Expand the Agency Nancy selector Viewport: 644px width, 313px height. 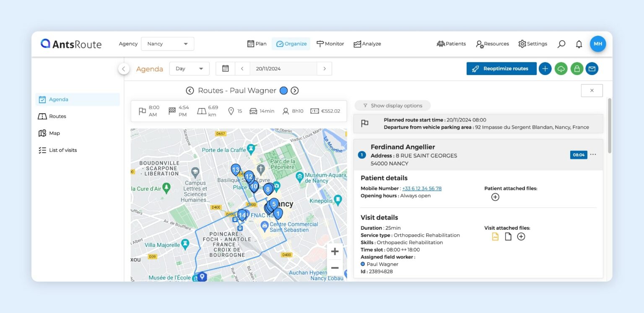pos(167,44)
